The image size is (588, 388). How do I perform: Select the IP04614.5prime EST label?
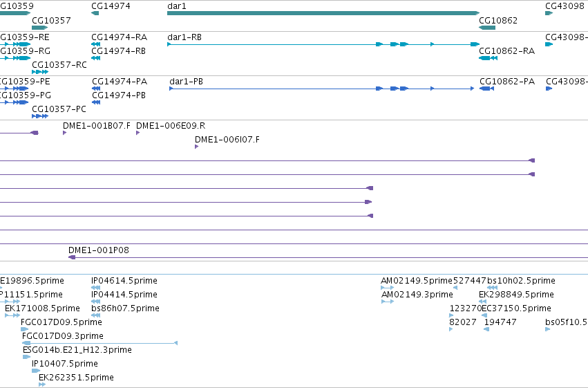tap(124, 281)
